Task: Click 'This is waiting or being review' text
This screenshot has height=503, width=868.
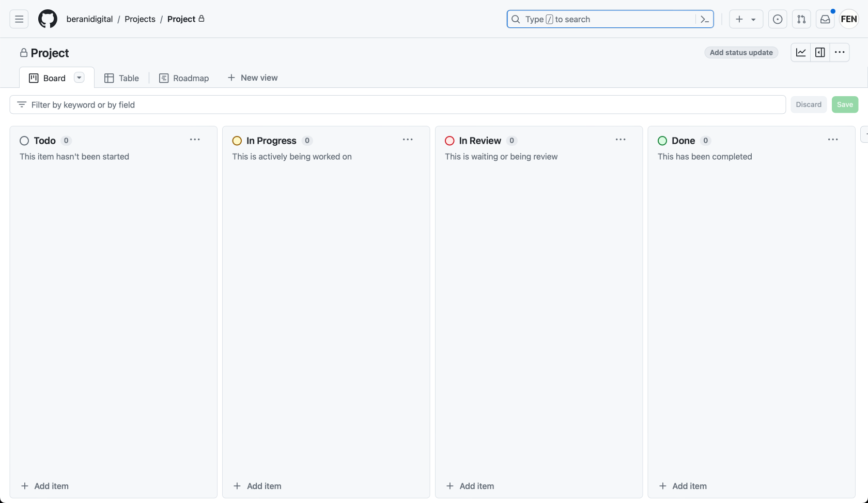Action: coord(501,157)
